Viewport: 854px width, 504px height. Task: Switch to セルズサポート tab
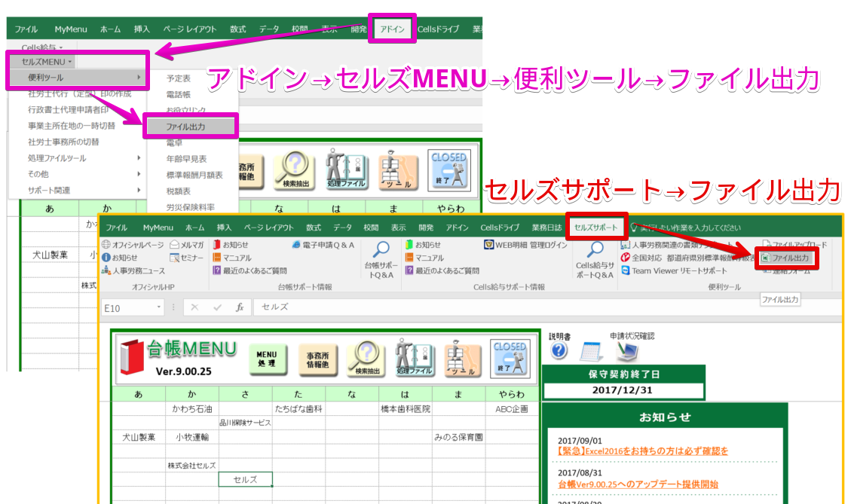coord(595,228)
